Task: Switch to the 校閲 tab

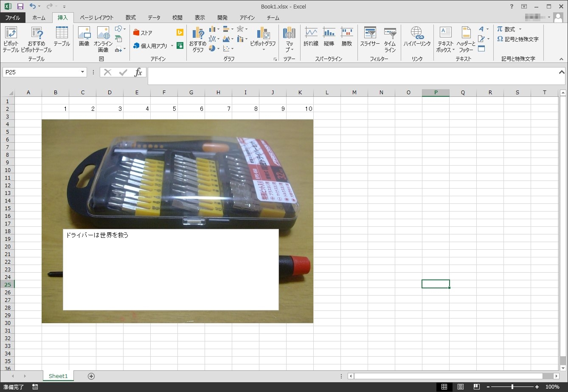Action: tap(177, 18)
